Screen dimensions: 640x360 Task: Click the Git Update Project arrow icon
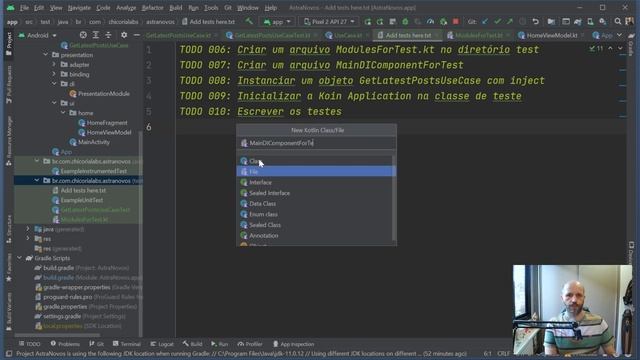[485, 22]
